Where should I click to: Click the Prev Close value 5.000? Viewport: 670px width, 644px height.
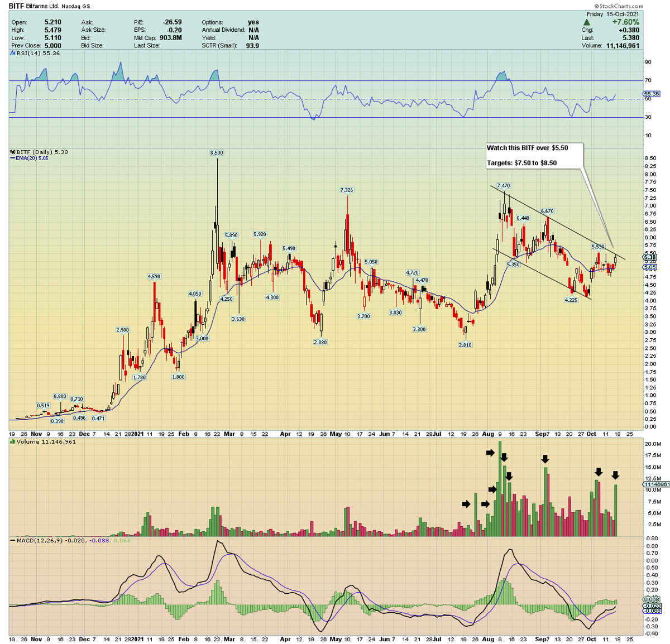pyautogui.click(x=53, y=46)
